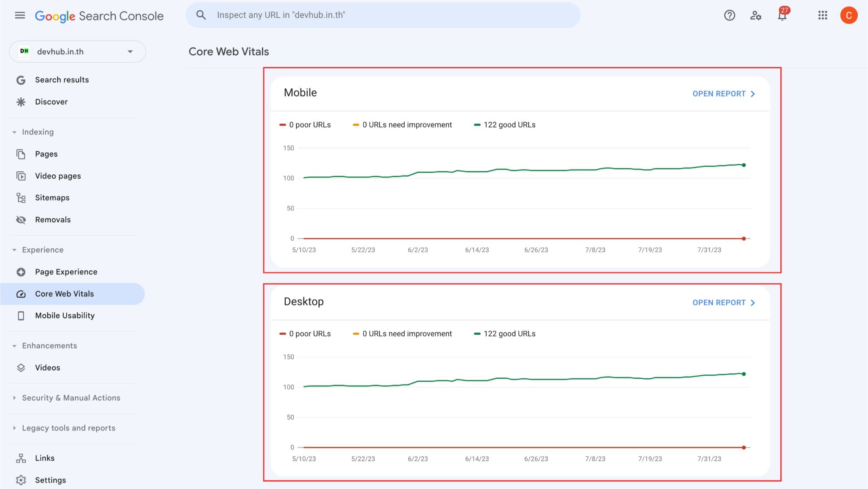The width and height of the screenshot is (868, 489).
Task: Collapse the Experience section
Action: (x=14, y=250)
